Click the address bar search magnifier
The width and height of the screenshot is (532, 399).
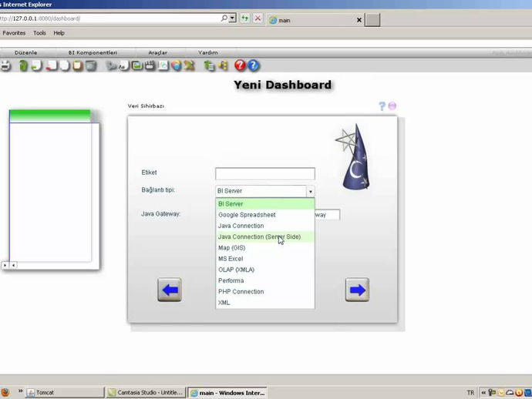coord(224,18)
